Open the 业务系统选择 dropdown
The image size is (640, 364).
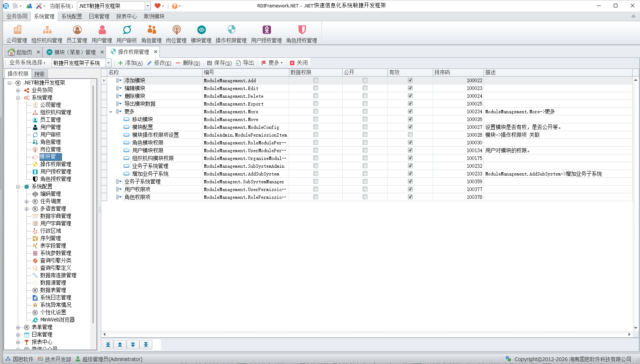108,63
